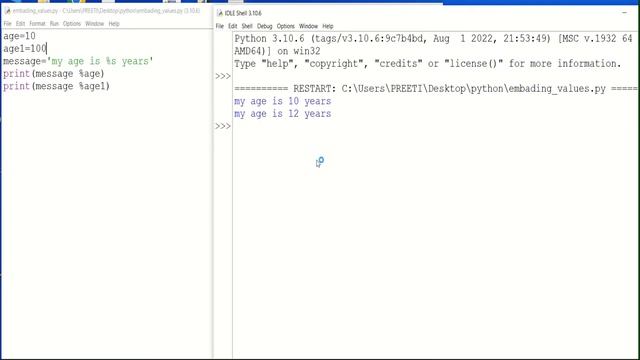This screenshot has width=640, height=360.
Task: Click line 'print(message %age1)'
Action: coord(56,87)
